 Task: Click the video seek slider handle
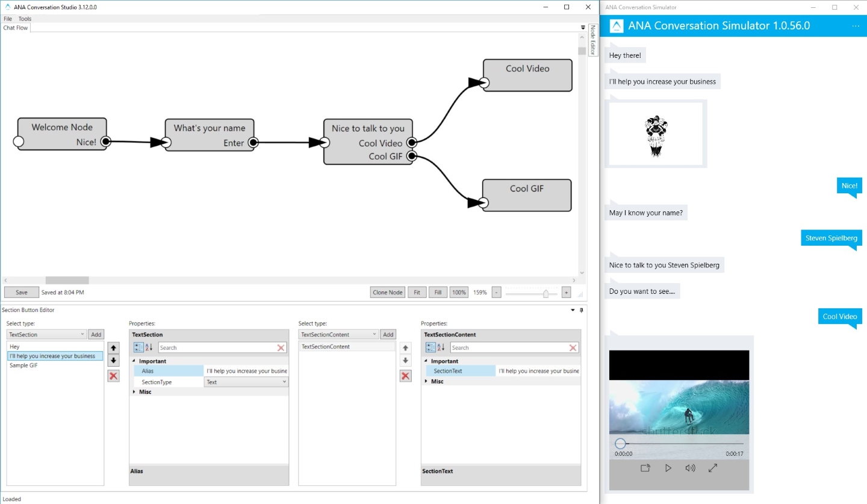[620, 443]
